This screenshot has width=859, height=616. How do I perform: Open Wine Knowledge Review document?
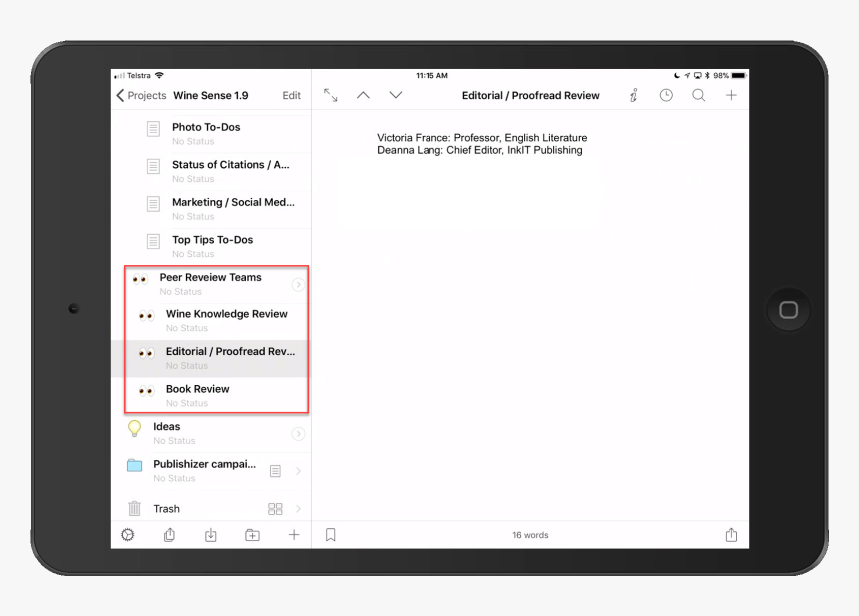coord(211,320)
